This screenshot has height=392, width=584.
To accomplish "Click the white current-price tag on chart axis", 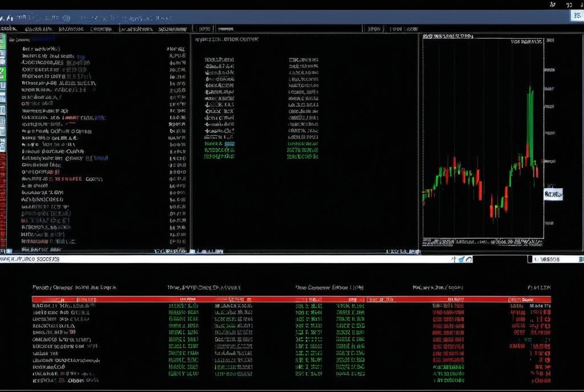I will [x=553, y=194].
